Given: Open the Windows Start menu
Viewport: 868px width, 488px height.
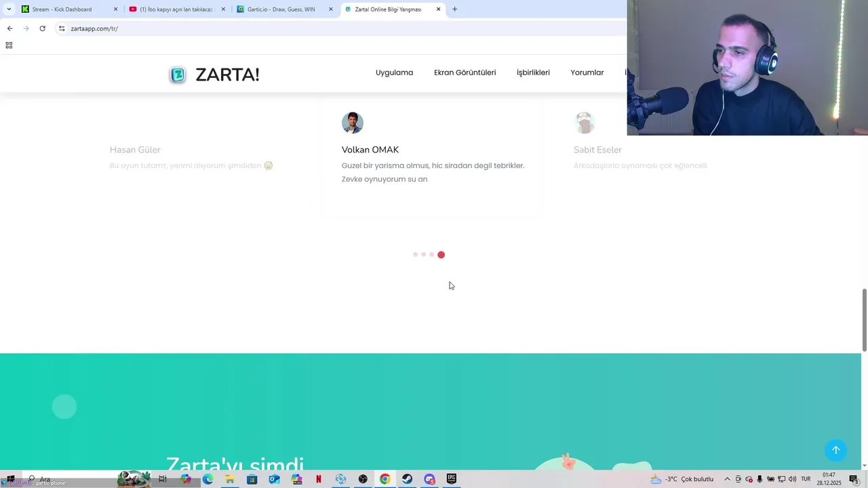Looking at the screenshot, I should (x=10, y=479).
